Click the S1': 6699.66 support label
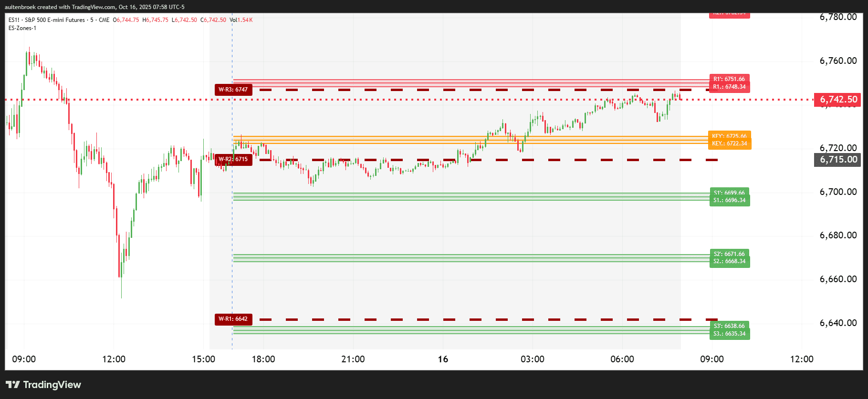868x399 pixels. point(730,193)
